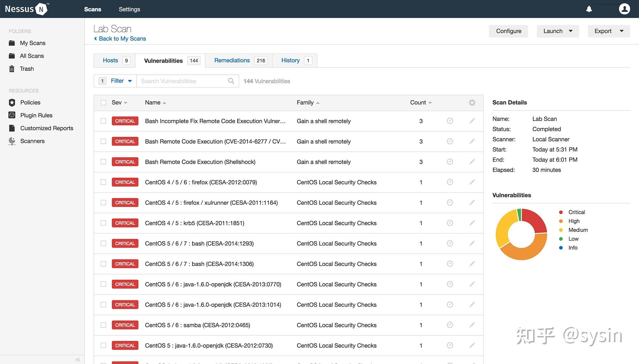
Task: Click the circle check icon for CESA-2011:1851 row
Action: click(450, 223)
